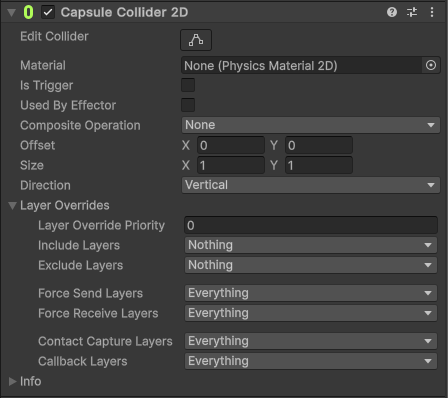Click the Is Trigger label
Image resolution: width=448 pixels, height=398 pixels.
pyautogui.click(x=46, y=86)
